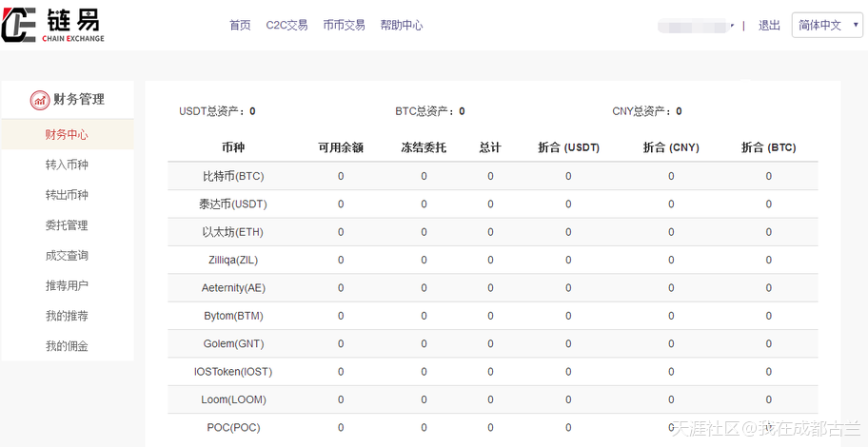The width and height of the screenshot is (868, 447).
Task: Open 委托管理 order management
Action: tap(67, 225)
